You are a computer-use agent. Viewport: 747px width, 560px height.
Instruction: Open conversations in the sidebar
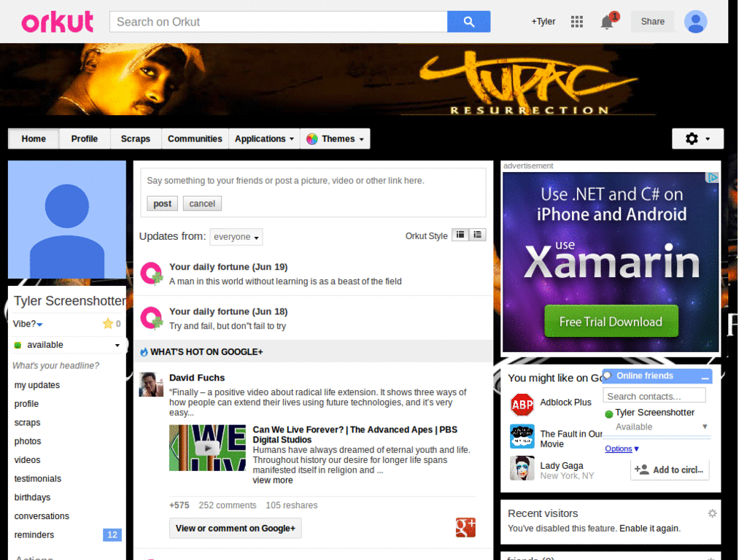42,516
